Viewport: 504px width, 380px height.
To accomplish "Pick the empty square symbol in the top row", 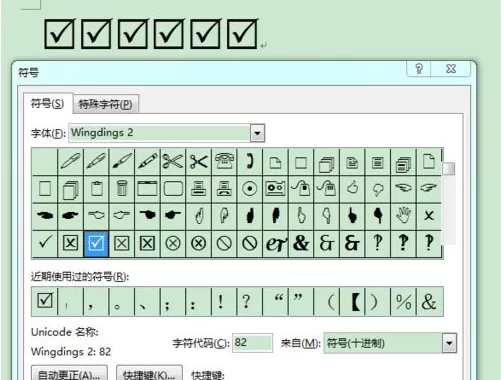I will 301,162.
